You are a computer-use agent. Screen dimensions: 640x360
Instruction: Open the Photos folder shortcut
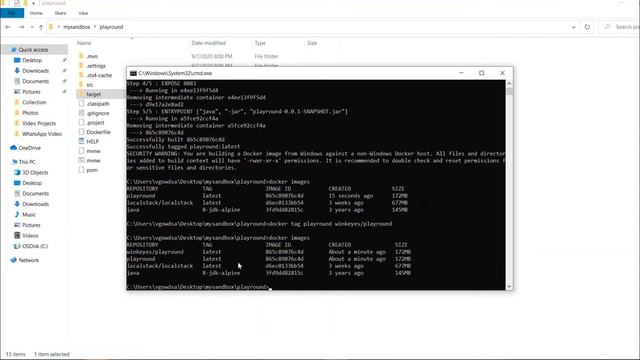coord(30,113)
